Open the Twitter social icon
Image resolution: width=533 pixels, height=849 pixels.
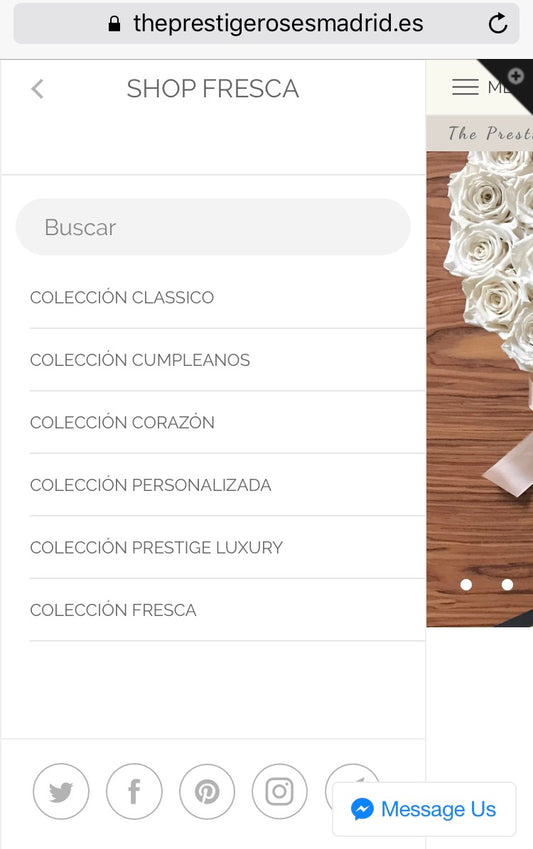tap(61, 791)
